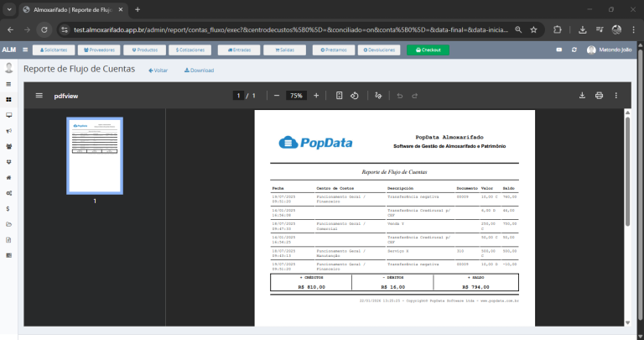644x340 pixels.
Task: Open Matondo Jollo user menu
Action: [608, 50]
